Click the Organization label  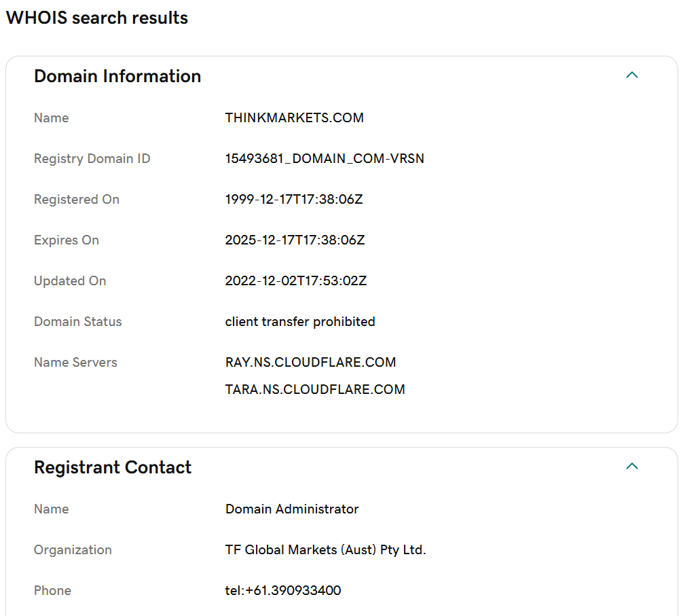73,550
